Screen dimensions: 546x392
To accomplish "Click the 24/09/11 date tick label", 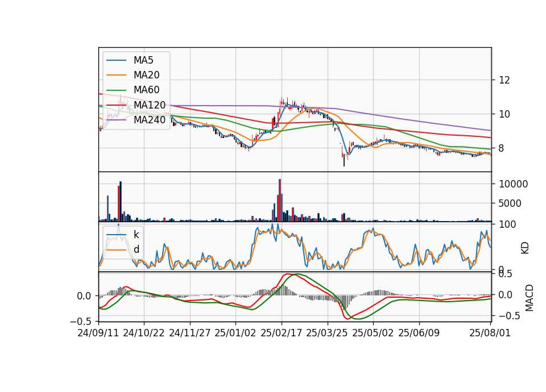I will coord(98,333).
